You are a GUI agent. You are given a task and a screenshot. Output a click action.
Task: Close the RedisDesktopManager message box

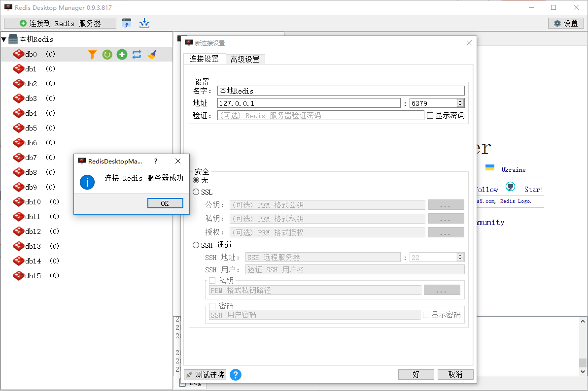(x=178, y=161)
